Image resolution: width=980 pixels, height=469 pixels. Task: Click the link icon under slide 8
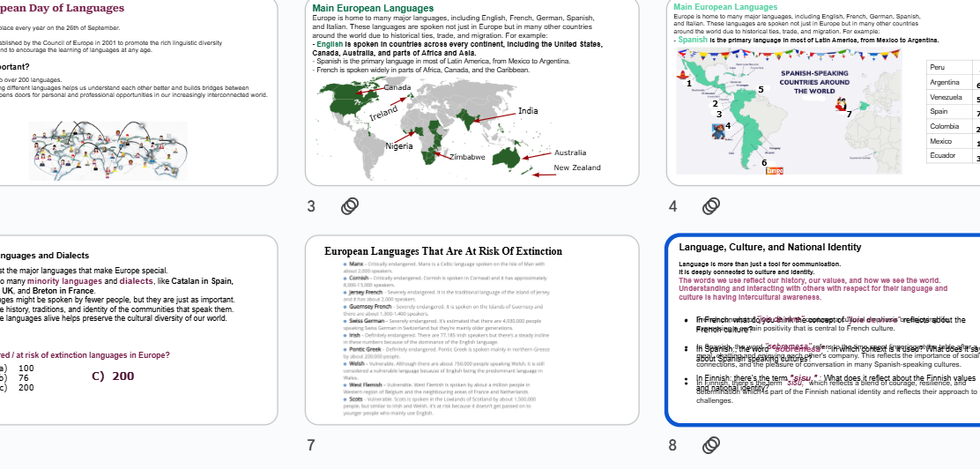pyautogui.click(x=711, y=445)
